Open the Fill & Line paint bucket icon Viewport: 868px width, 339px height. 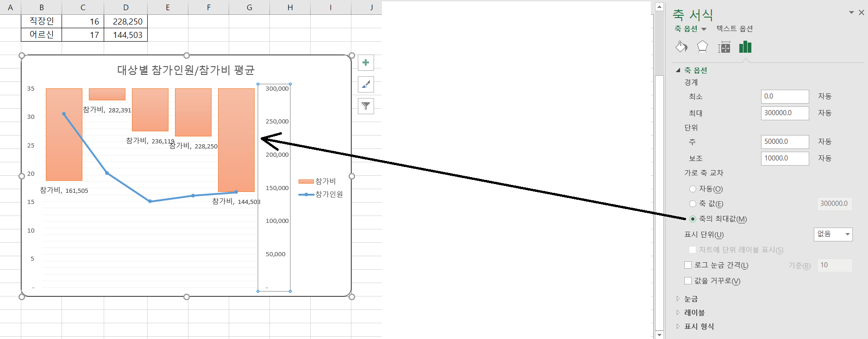(681, 47)
